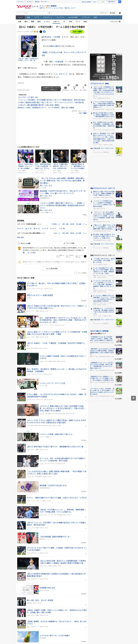
Task: Click the web search magnifier button
Action: click(120, 2)
